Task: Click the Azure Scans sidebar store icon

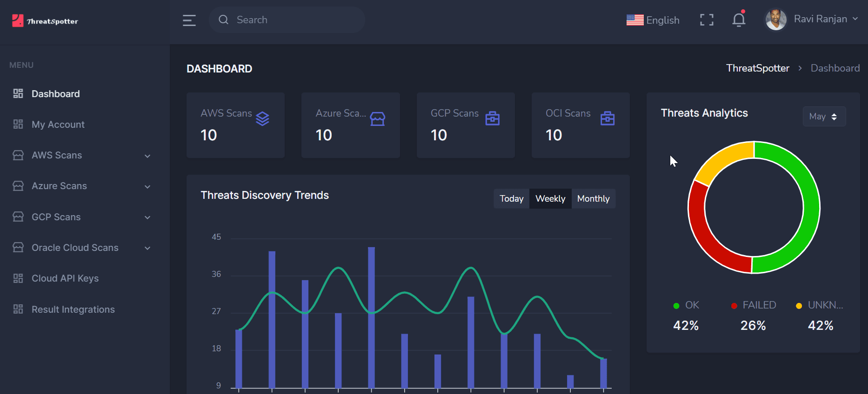Action: click(x=18, y=186)
